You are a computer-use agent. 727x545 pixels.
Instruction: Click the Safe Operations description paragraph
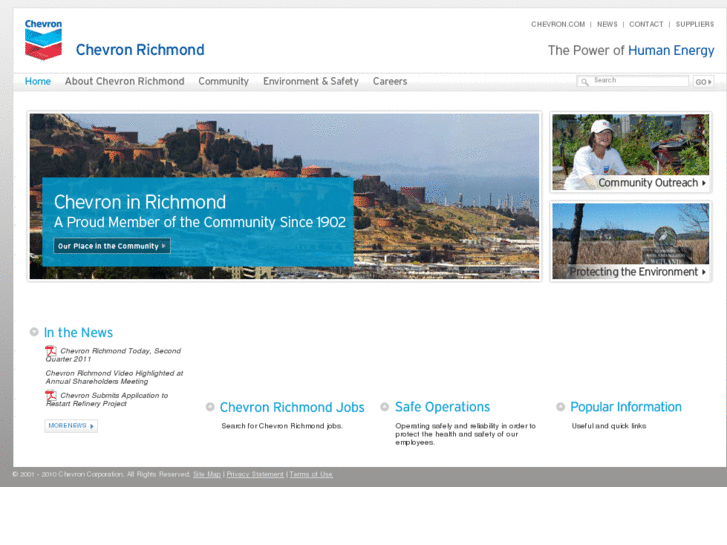[x=466, y=434]
